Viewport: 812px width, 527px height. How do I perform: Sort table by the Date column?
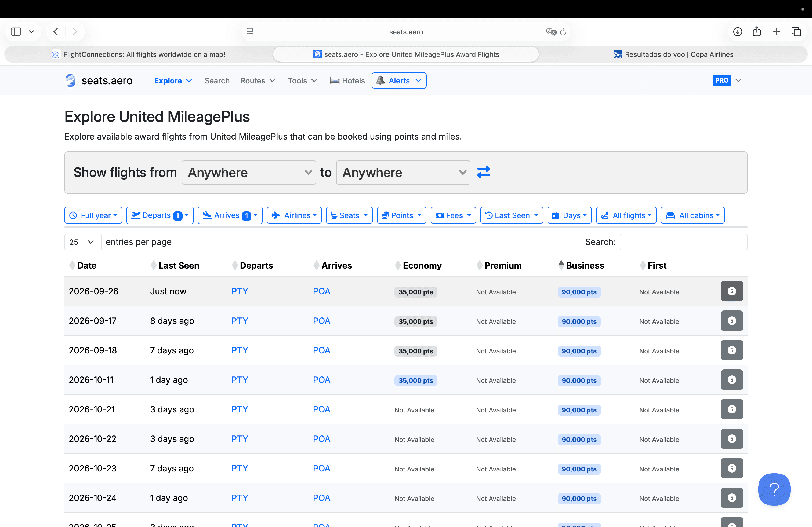point(82,265)
